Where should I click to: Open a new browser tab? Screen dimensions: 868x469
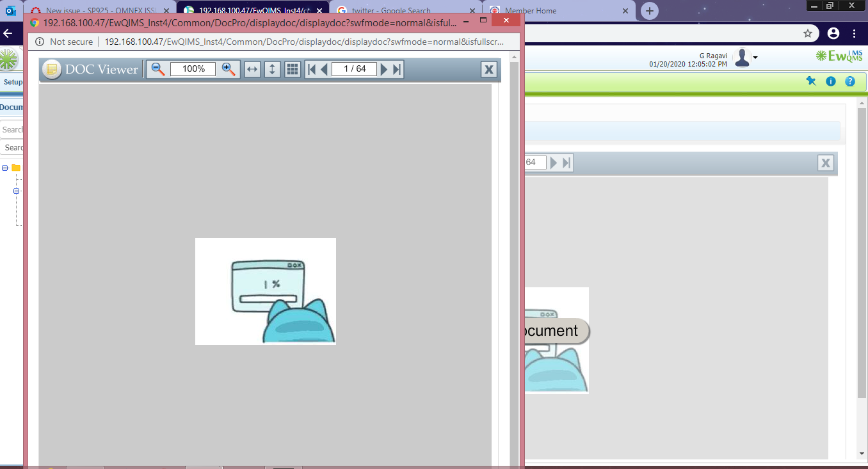point(650,11)
